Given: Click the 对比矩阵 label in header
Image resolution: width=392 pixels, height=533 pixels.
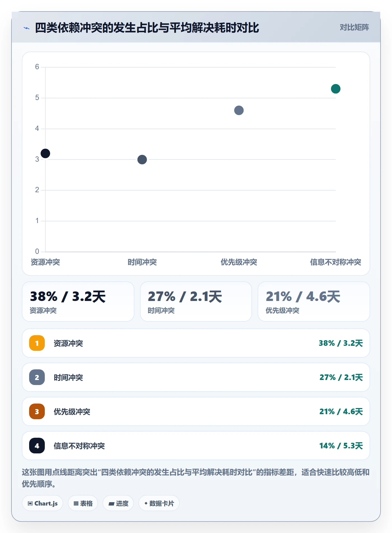Looking at the screenshot, I should click(x=354, y=27).
